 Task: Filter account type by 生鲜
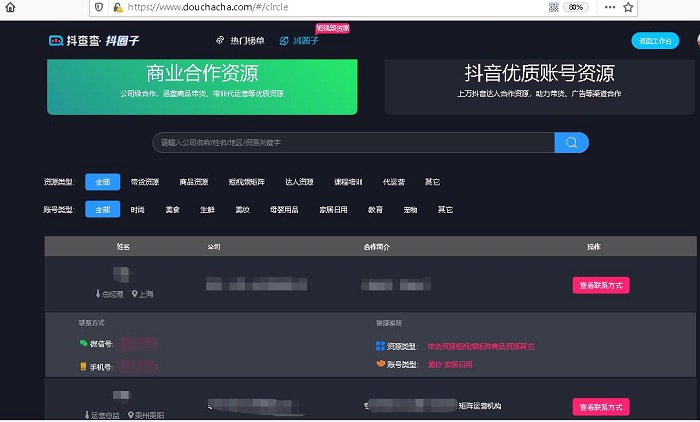207,209
